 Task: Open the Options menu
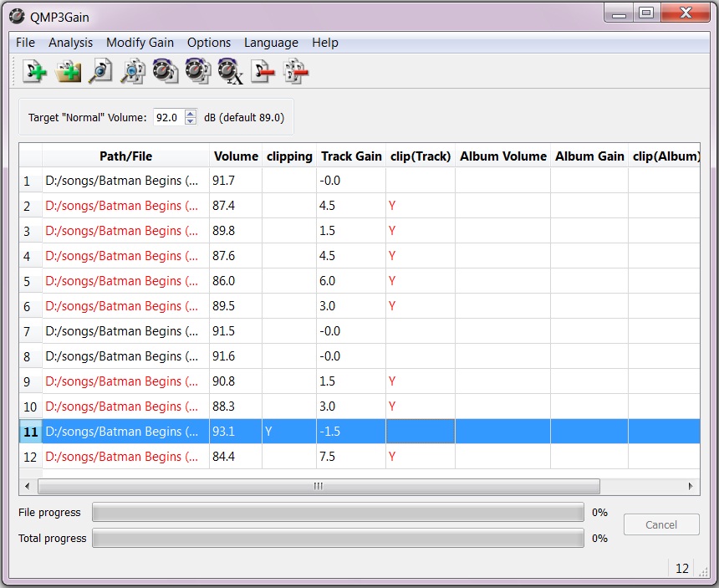pyautogui.click(x=208, y=43)
